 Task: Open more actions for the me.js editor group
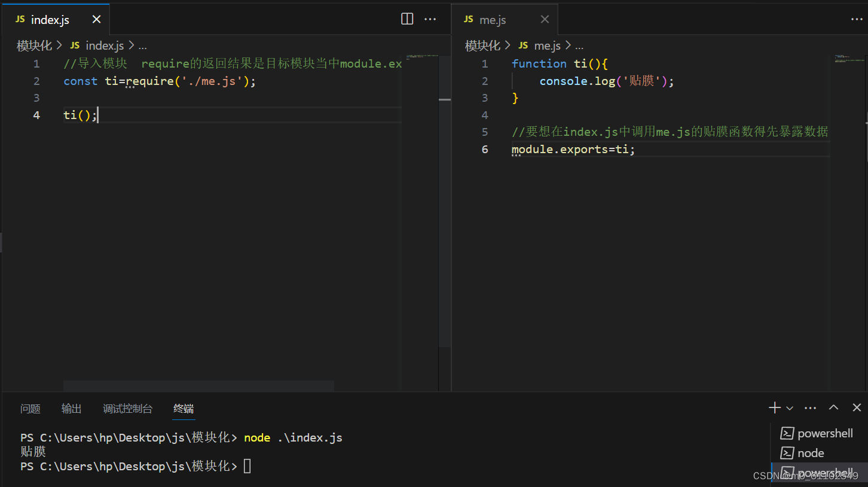857,19
